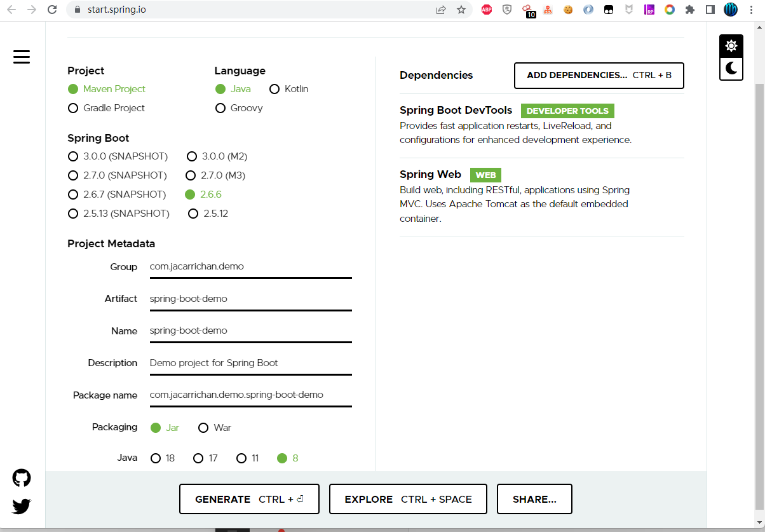
Task: Select Java version 8
Action: tap(287, 458)
